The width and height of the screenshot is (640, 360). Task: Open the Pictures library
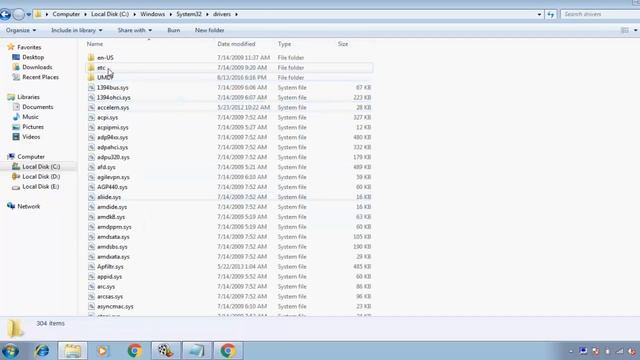pyautogui.click(x=33, y=127)
